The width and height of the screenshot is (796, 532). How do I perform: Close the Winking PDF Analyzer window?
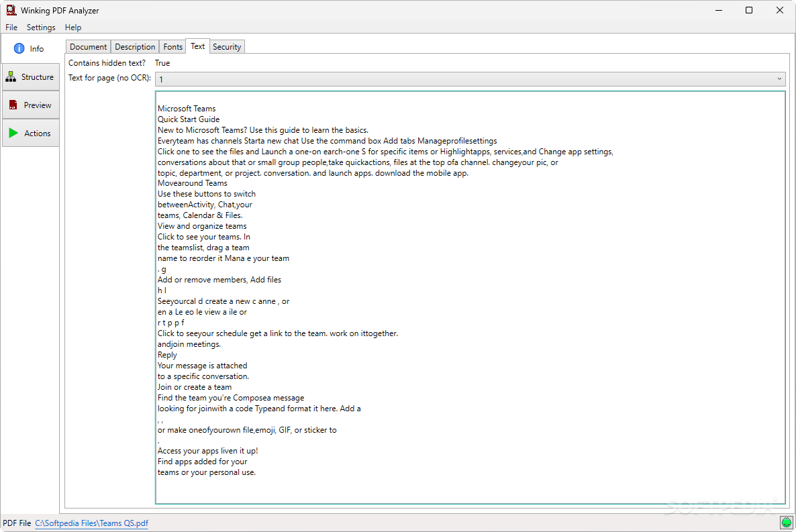pos(780,10)
